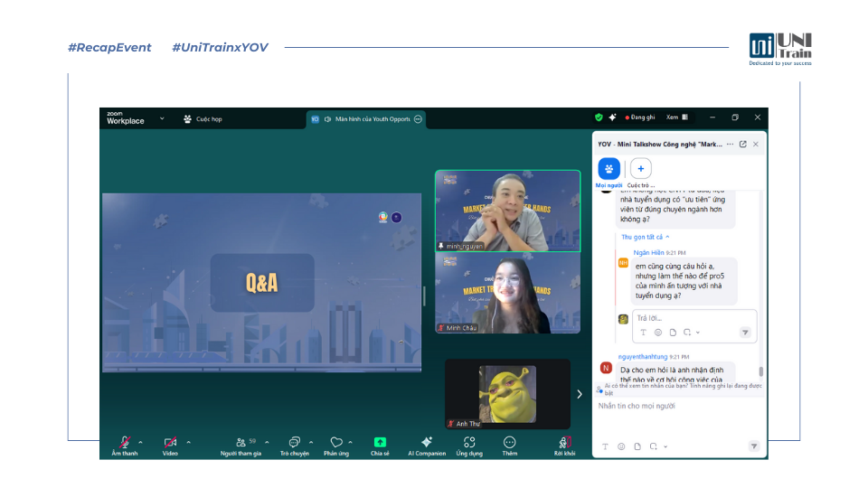Image resolution: width=868 pixels, height=488 pixels.
Task: Click sender name Ngân Hiền
Action: tap(648, 252)
